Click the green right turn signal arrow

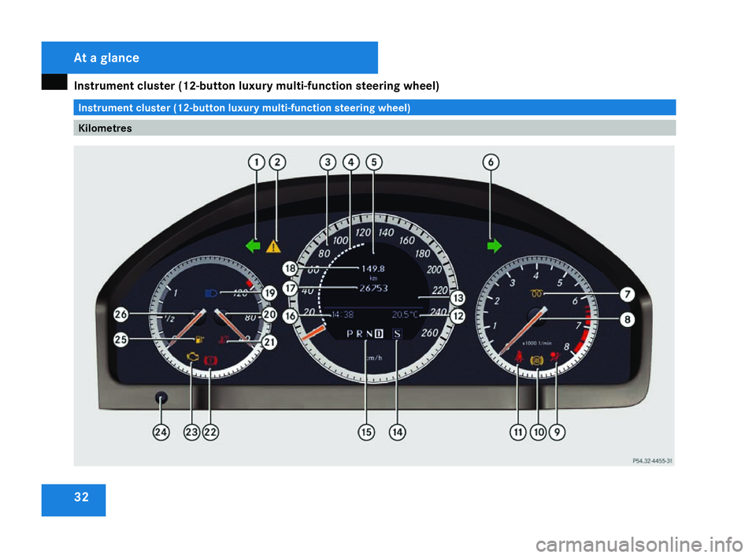pos(495,246)
